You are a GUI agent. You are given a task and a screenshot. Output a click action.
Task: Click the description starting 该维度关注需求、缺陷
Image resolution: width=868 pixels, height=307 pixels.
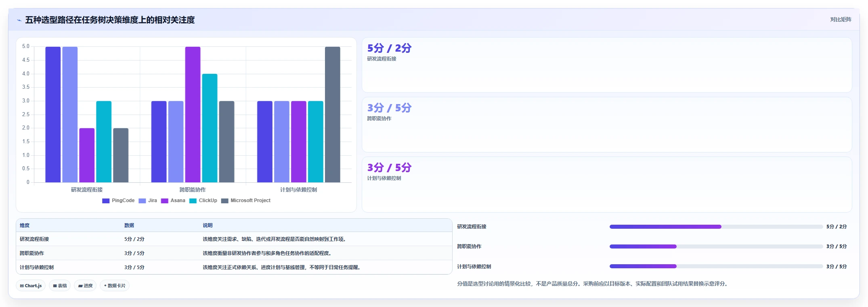pos(275,239)
